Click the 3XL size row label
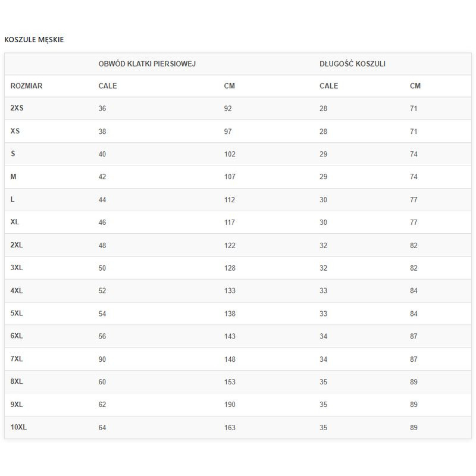 click(x=17, y=268)
